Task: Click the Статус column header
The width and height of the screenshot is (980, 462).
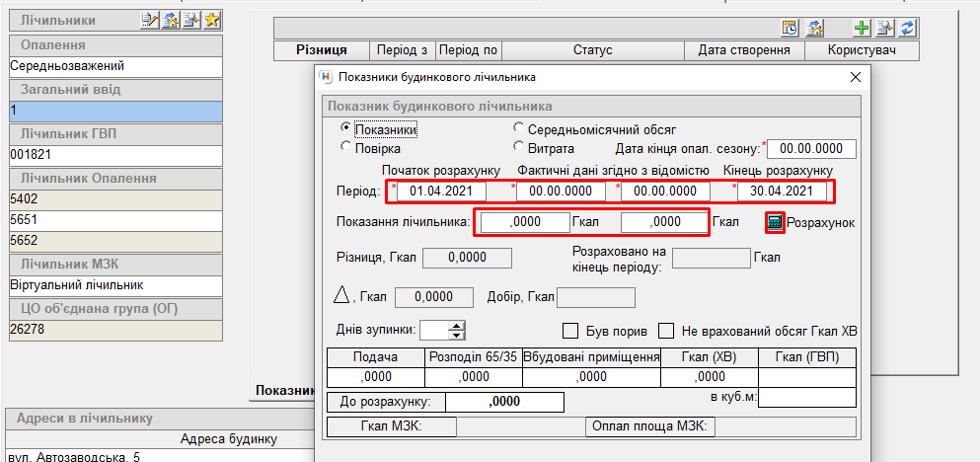Action: point(592,50)
